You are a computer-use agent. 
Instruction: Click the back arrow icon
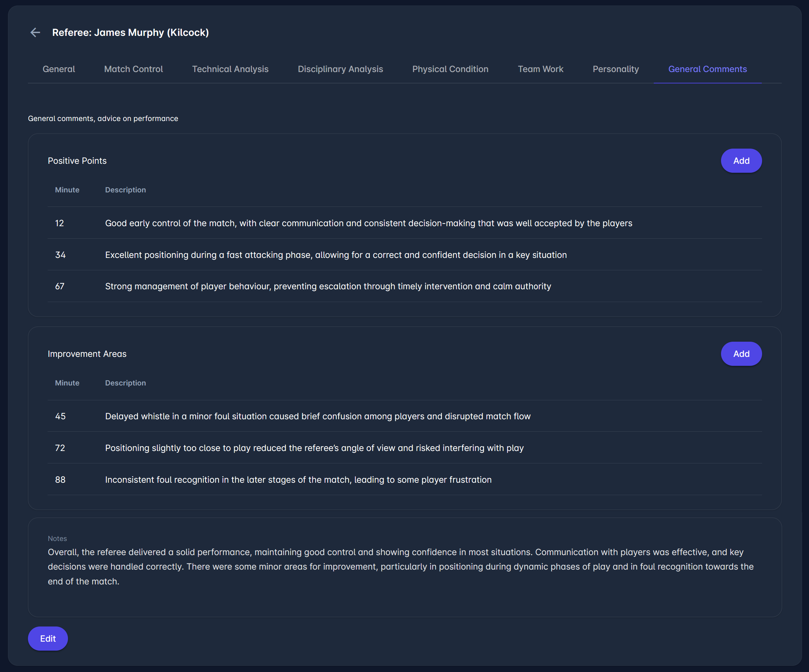(35, 33)
